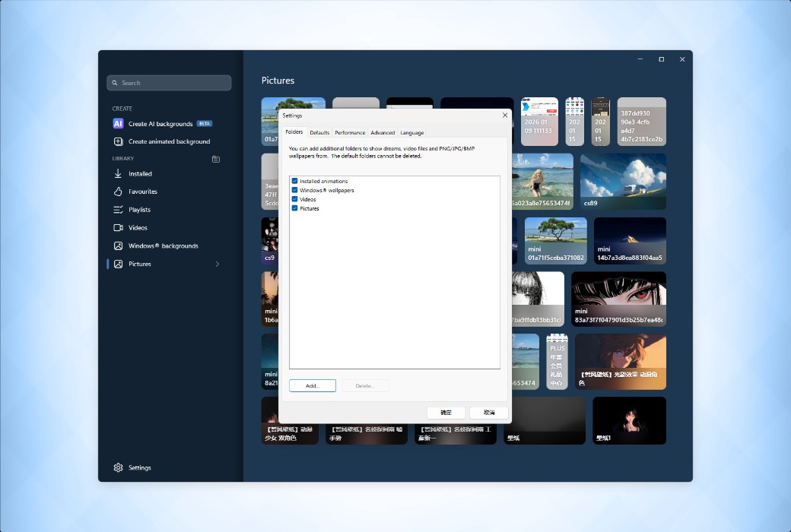Image resolution: width=791 pixels, height=532 pixels.
Task: Open the cs9 thumbnail
Action: click(x=270, y=240)
